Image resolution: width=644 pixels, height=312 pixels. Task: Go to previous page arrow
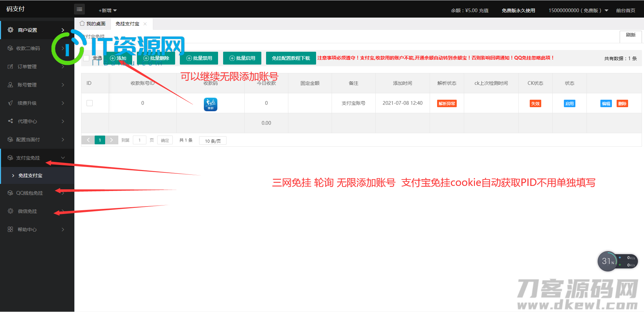click(x=88, y=140)
